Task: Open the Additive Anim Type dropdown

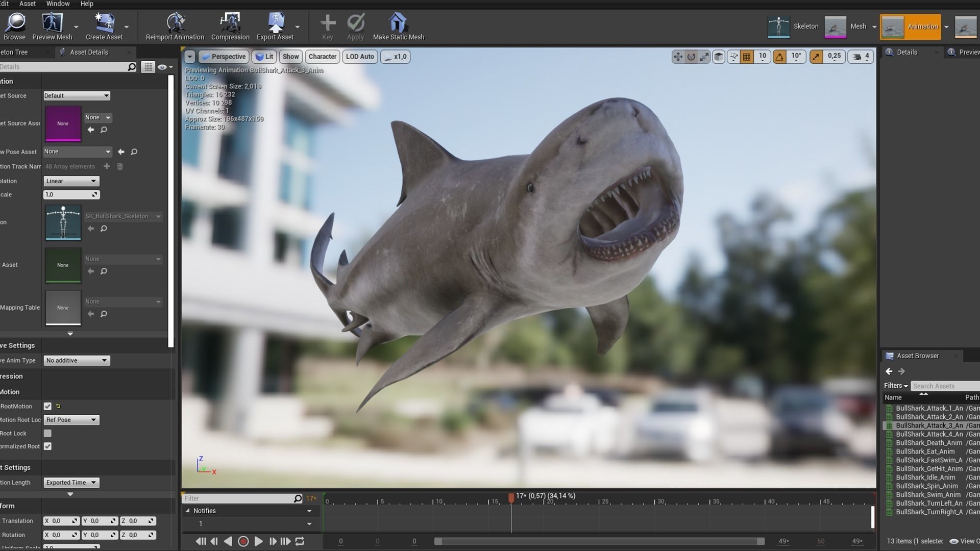Action: tap(77, 360)
